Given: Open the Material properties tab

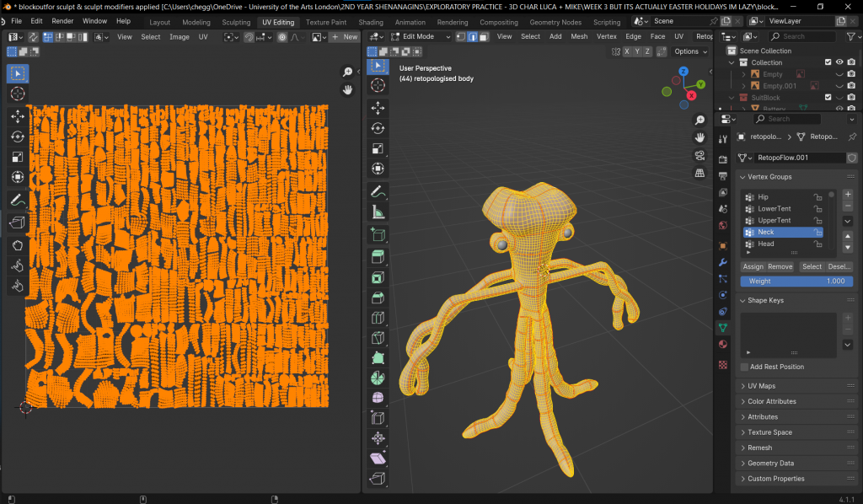Looking at the screenshot, I should [722, 345].
